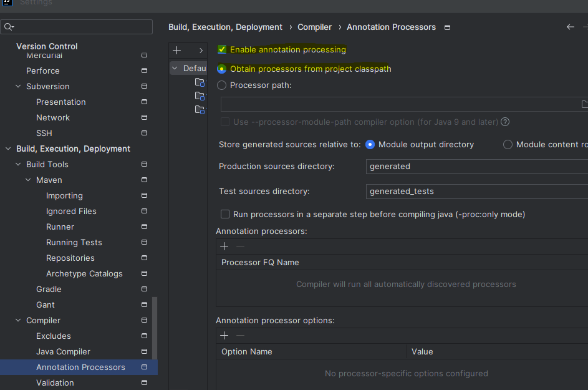This screenshot has height=390, width=588.
Task: Add a new annotation processor profile
Action: click(178, 50)
